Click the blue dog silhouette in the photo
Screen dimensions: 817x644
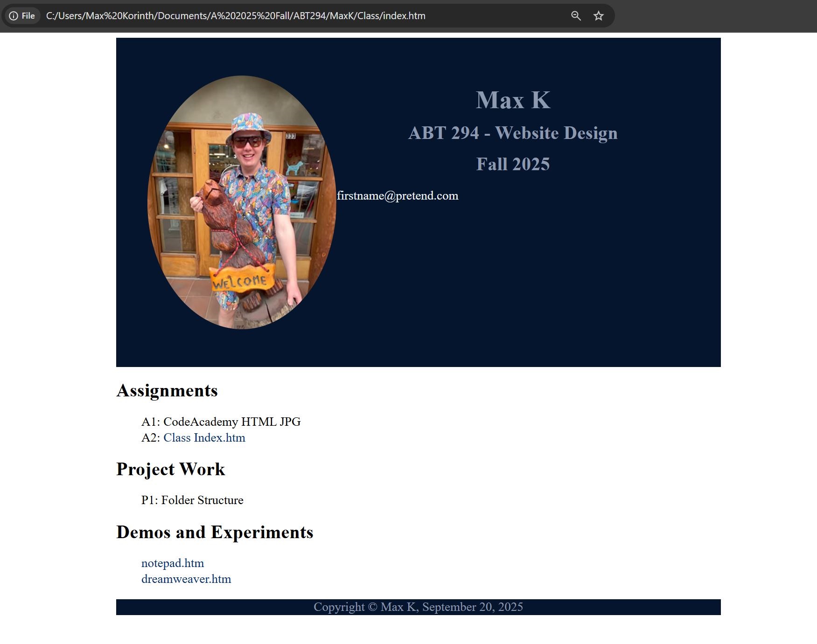point(294,167)
